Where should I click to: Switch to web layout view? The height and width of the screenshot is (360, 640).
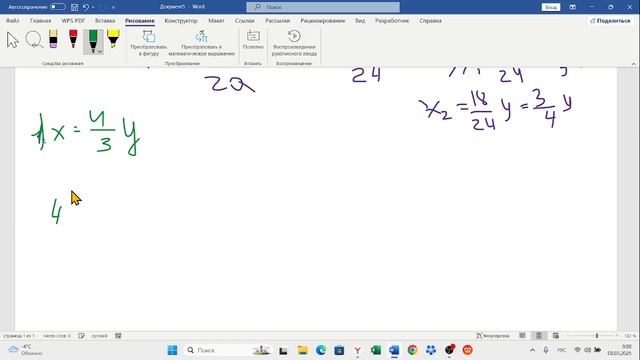pos(556,336)
